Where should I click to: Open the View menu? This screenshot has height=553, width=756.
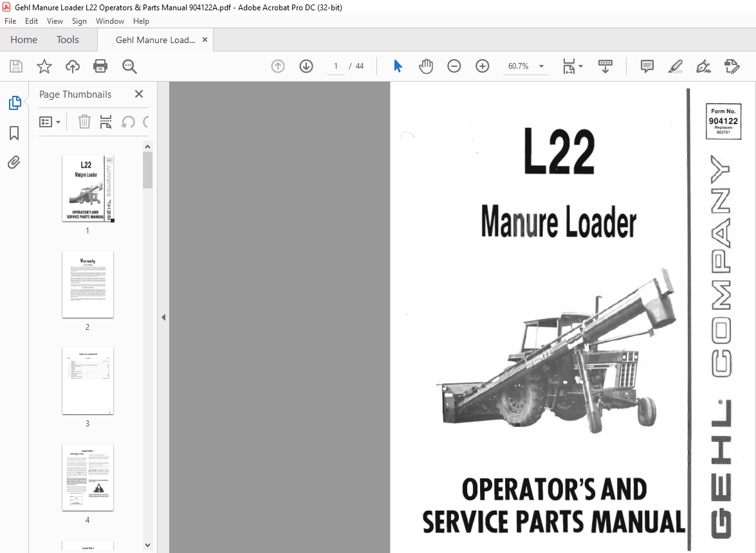[x=55, y=21]
